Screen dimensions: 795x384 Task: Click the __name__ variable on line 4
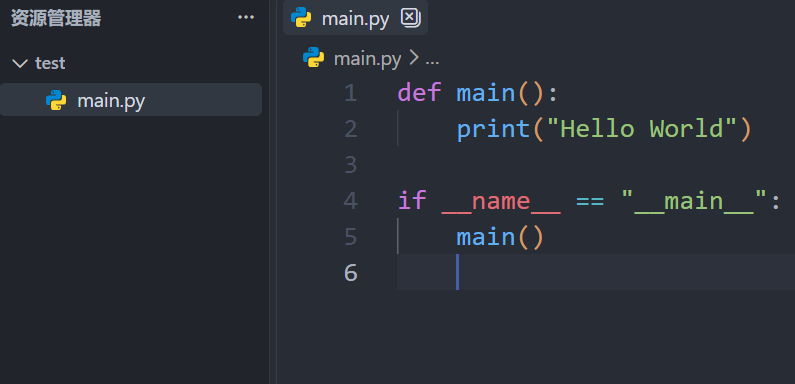click(501, 202)
